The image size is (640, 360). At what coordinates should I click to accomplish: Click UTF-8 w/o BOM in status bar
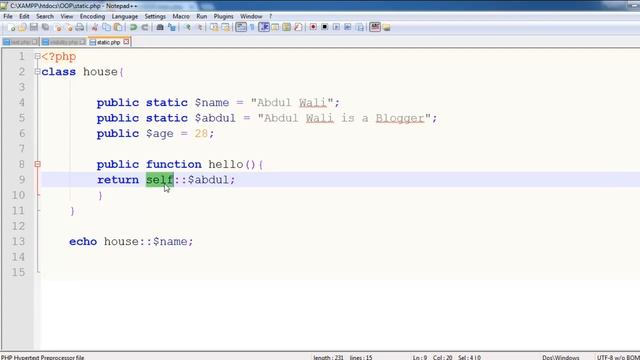click(x=618, y=357)
